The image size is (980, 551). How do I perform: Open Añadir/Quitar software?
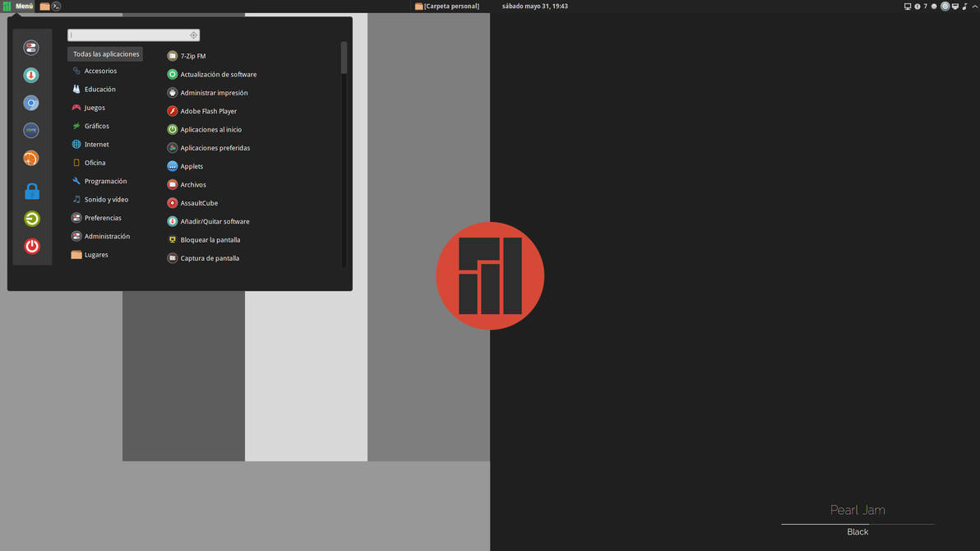click(x=215, y=221)
